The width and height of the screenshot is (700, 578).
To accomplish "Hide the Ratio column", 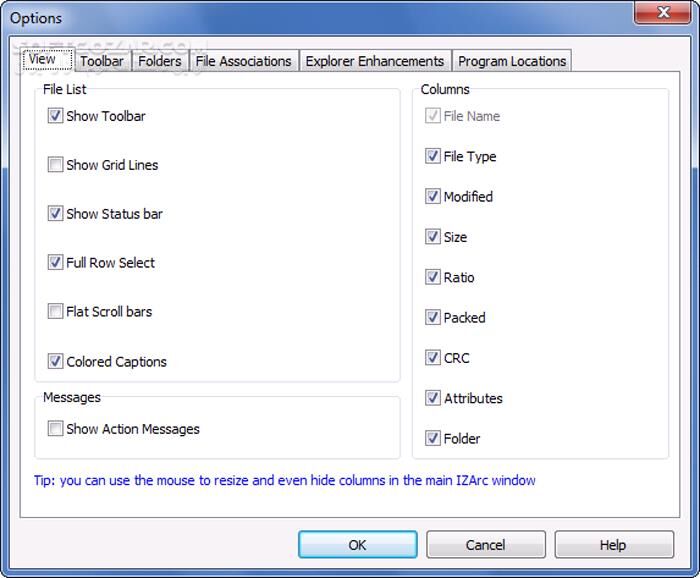I will (x=433, y=278).
